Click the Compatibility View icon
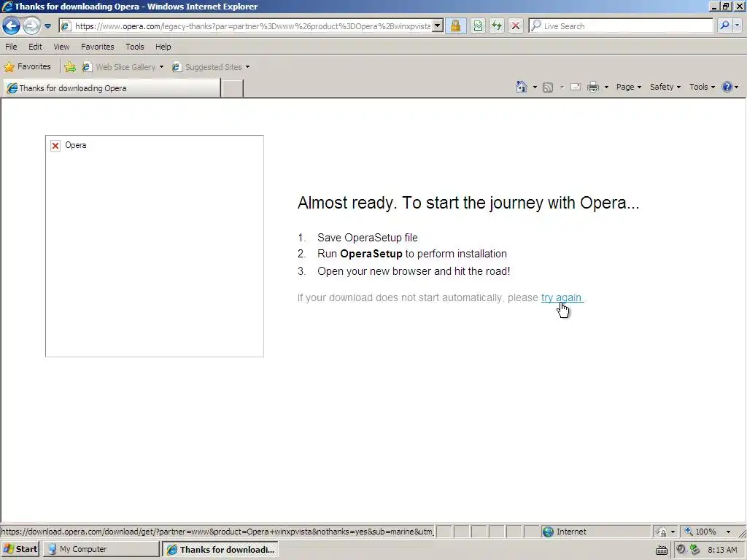 pos(478,26)
